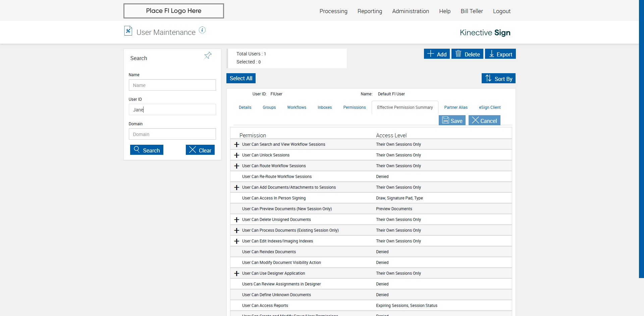Select Effective Permission Summary tab
Image resolution: width=644 pixels, height=316 pixels.
coord(405,107)
